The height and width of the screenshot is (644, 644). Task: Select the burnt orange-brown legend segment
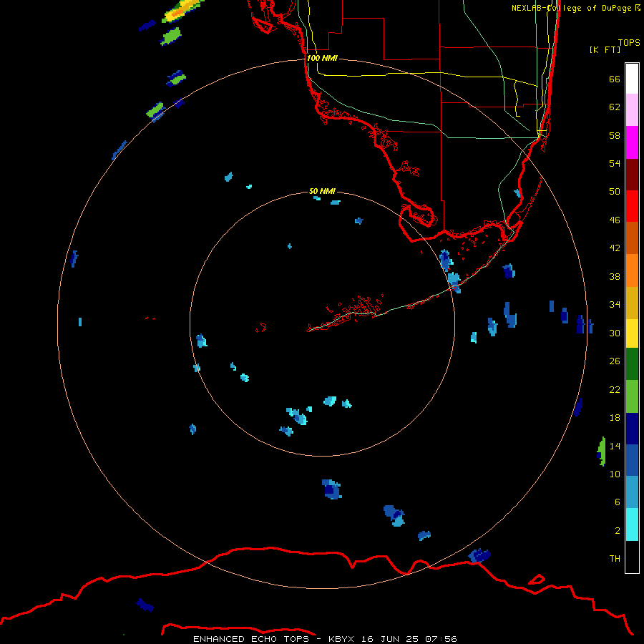[x=632, y=238]
